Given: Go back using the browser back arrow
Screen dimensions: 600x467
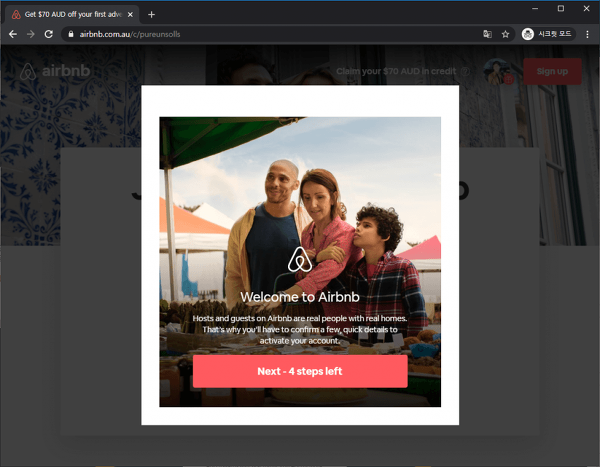Looking at the screenshot, I should click(13, 34).
